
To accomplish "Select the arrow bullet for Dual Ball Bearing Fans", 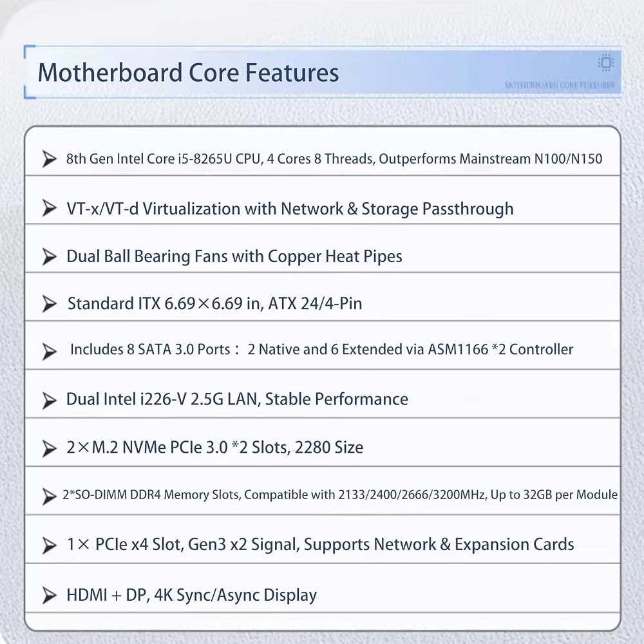I will click(50, 257).
